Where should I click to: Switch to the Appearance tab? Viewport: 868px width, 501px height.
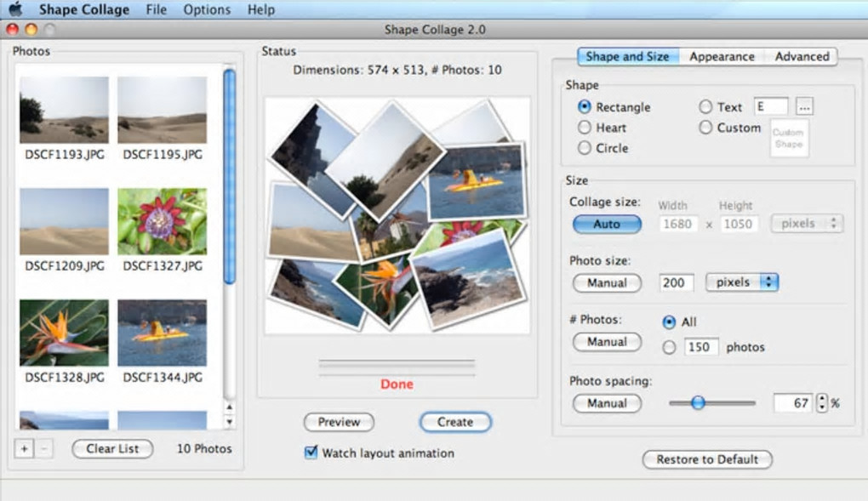click(722, 56)
